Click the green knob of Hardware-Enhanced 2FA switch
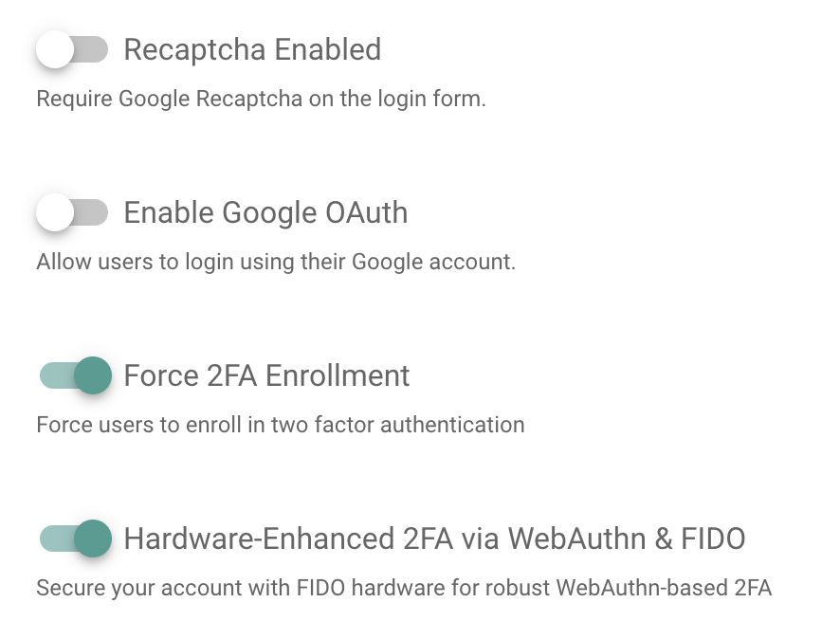This screenshot has height=639, width=840. click(x=93, y=539)
